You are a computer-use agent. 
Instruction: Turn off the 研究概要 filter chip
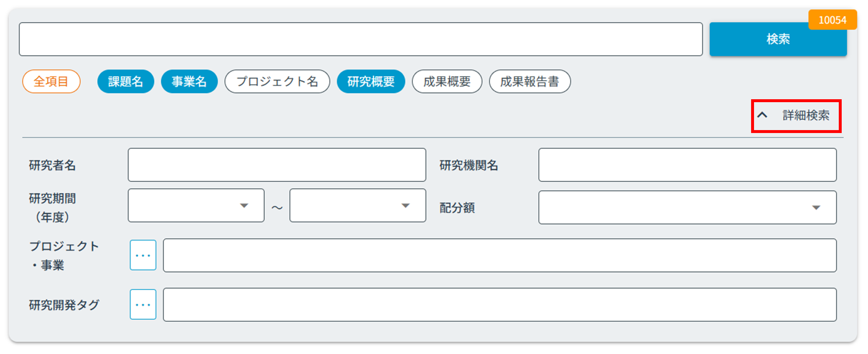(371, 81)
